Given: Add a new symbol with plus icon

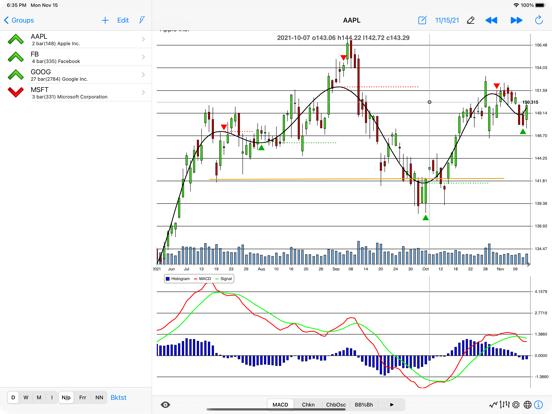Looking at the screenshot, I should 105,20.
